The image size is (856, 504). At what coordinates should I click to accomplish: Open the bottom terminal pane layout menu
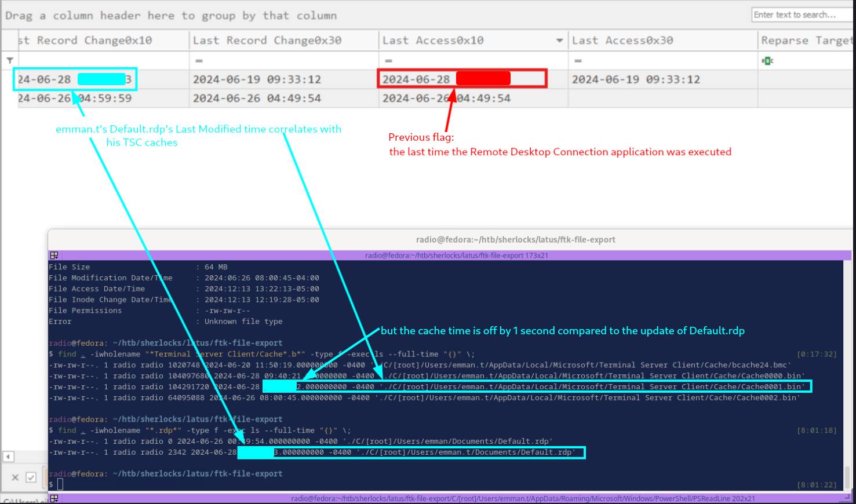(x=54, y=498)
